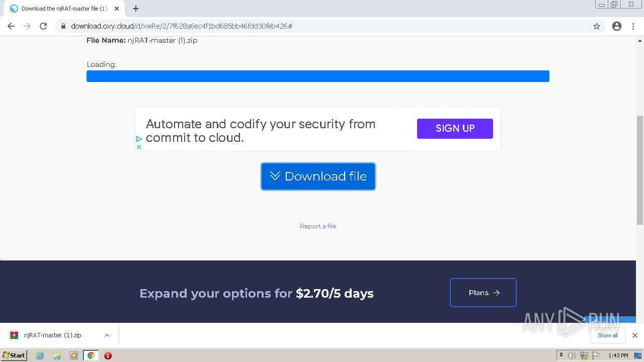644x362 pixels.
Task: Open the Plans button
Action: click(483, 293)
